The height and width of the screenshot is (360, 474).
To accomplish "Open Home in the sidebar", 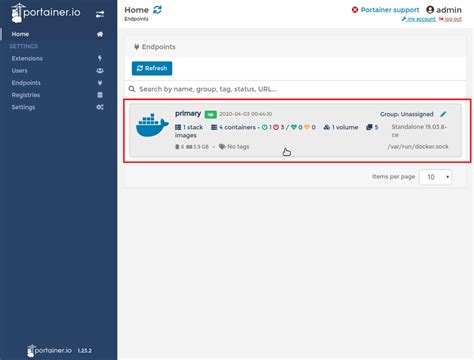I will [20, 34].
